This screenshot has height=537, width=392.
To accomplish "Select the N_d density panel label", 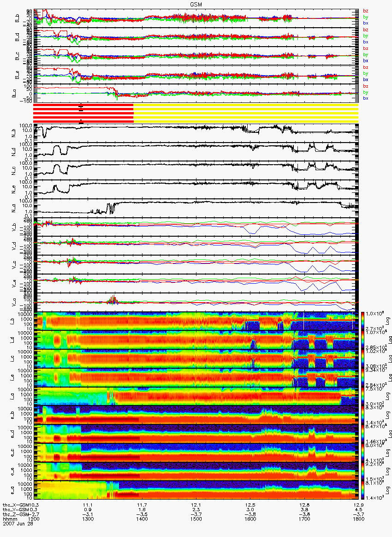I will tap(14, 152).
